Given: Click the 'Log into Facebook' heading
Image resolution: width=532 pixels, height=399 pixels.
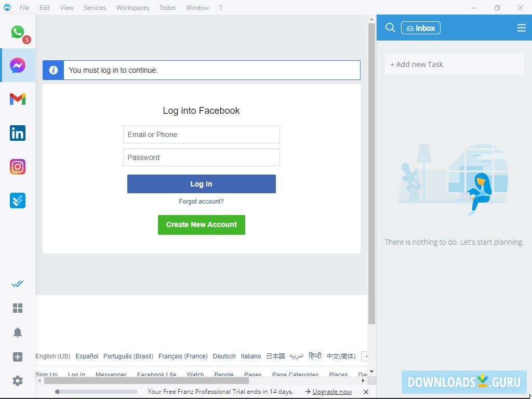Looking at the screenshot, I should pyautogui.click(x=201, y=111).
